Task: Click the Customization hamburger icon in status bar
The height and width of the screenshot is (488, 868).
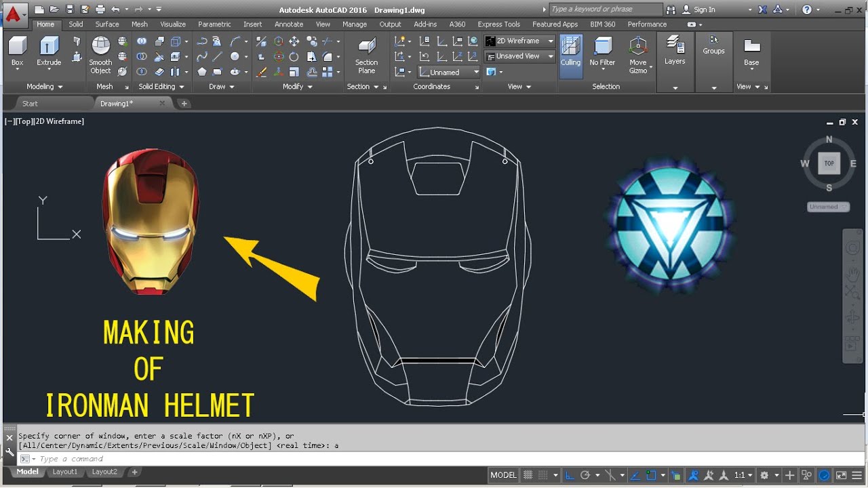Action: 857,475
